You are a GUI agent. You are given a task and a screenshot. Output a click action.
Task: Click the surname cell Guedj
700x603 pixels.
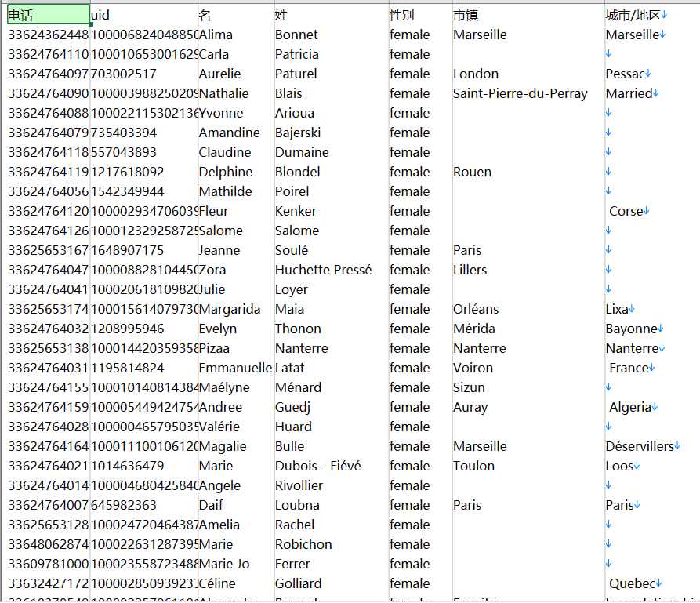point(332,408)
